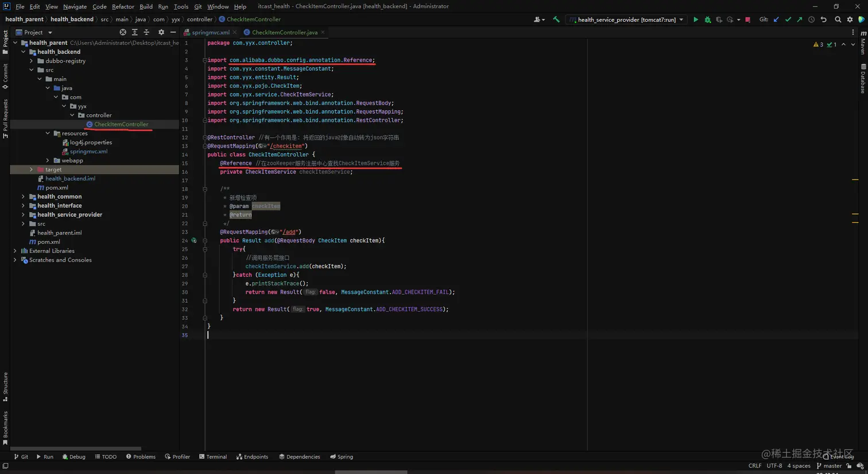The height and width of the screenshot is (474, 868).
Task: Expand the target folder in tree
Action: point(32,169)
